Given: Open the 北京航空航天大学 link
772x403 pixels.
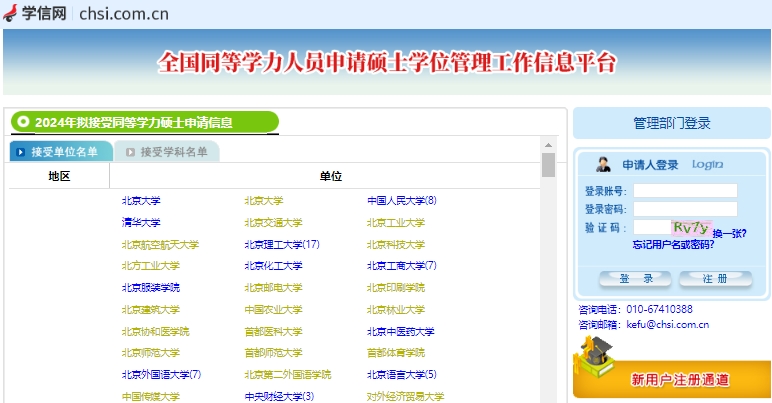Looking at the screenshot, I should click(x=160, y=245).
